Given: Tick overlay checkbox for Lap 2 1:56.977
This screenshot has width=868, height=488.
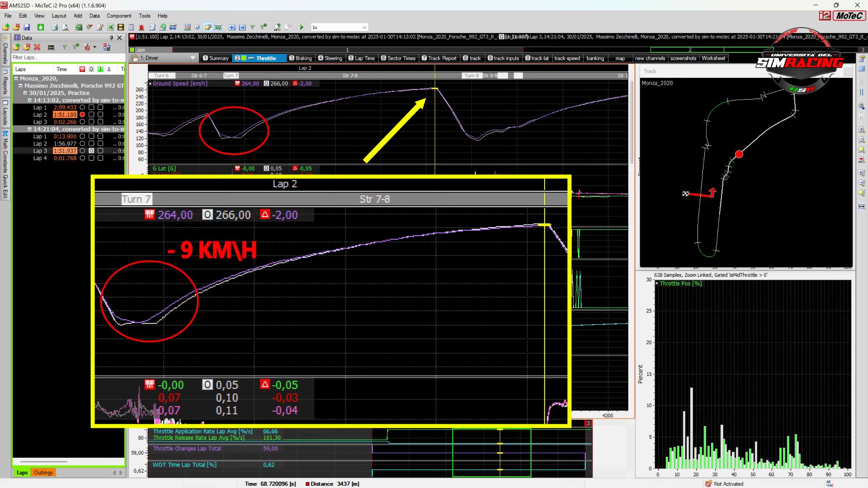Looking at the screenshot, I should pyautogui.click(x=91, y=144).
